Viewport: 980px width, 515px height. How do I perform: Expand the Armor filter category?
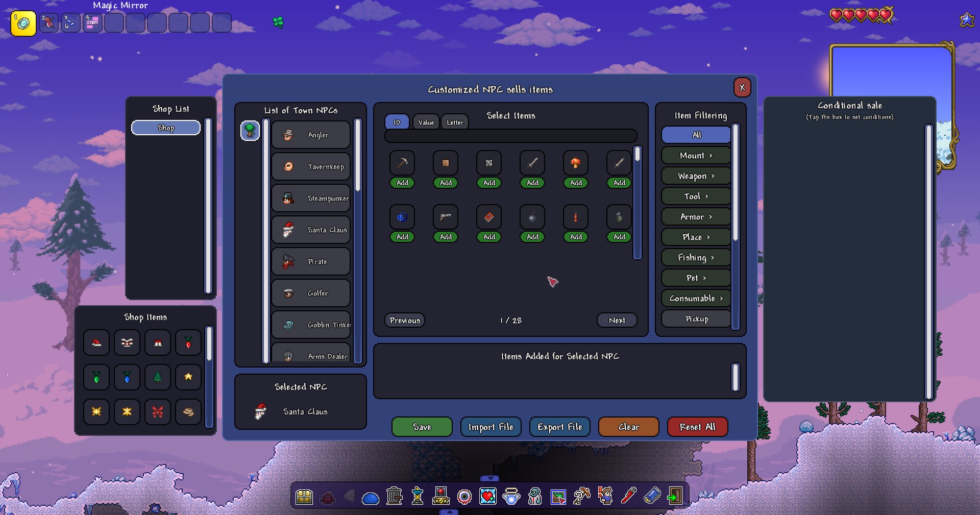pos(696,216)
